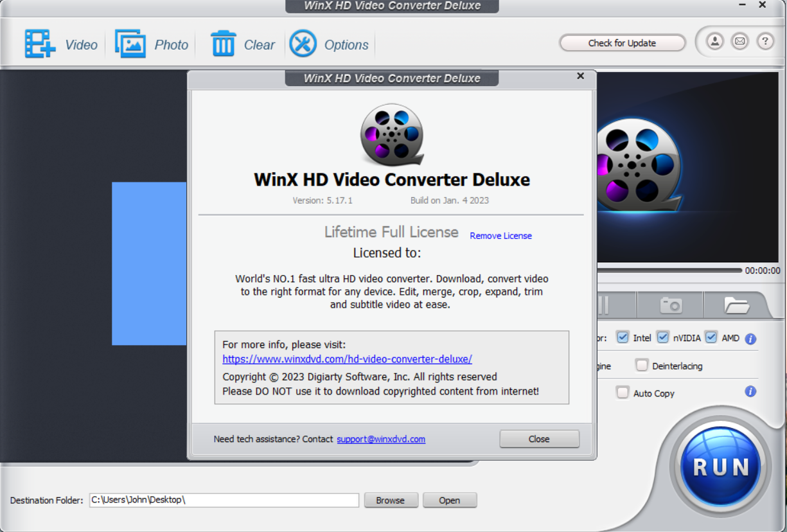Image resolution: width=787 pixels, height=532 pixels.
Task: Click the Licensed to: label
Action: (x=387, y=253)
